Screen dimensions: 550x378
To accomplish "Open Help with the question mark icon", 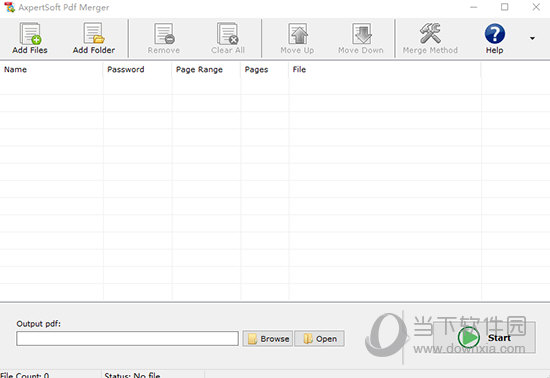I will point(495,38).
